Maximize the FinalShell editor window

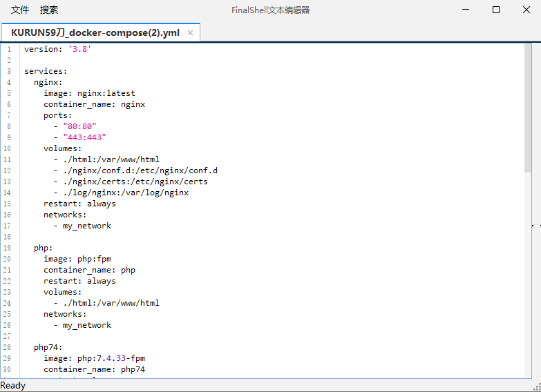[495, 10]
